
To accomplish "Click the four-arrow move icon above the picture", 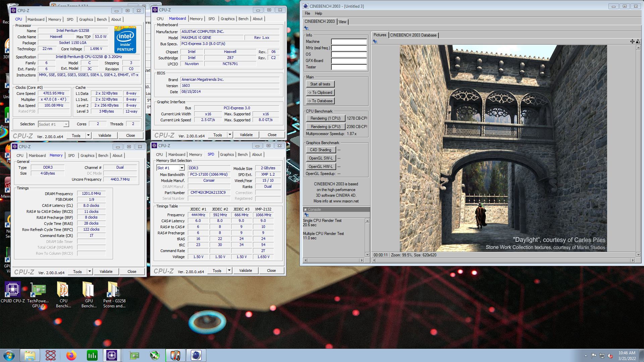I will (x=632, y=42).
